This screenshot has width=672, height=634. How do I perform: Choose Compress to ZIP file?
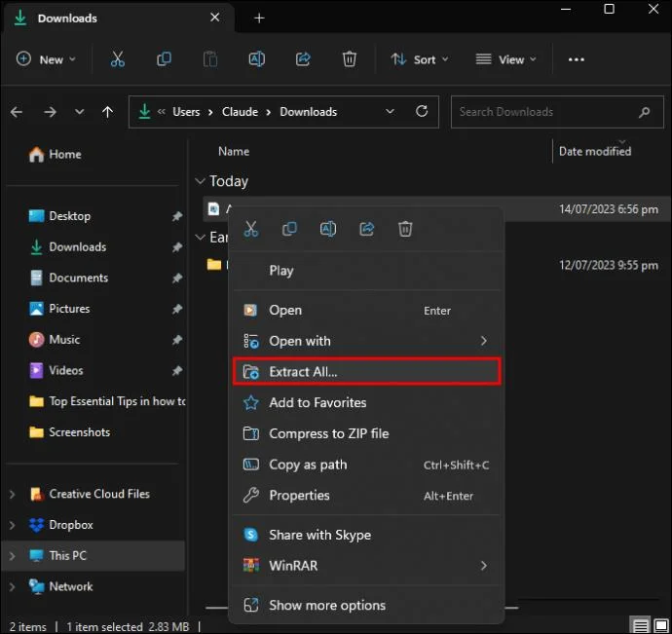(367, 433)
